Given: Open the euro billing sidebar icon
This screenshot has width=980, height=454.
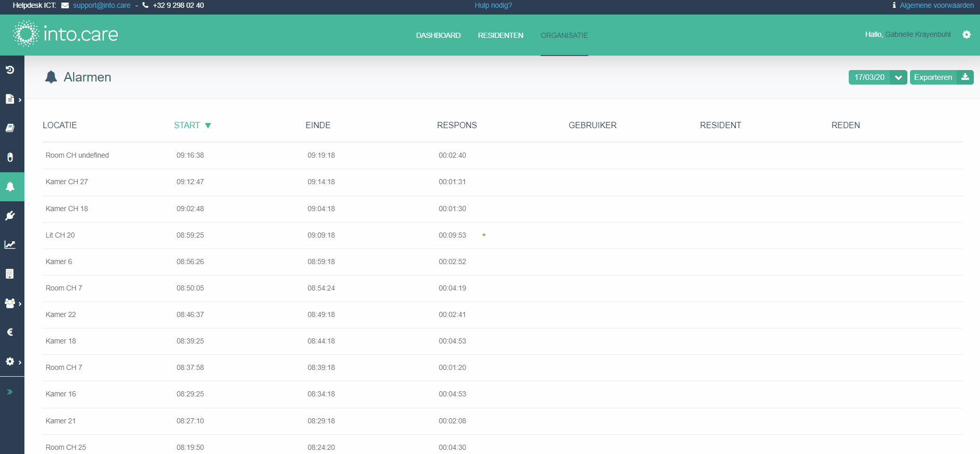Looking at the screenshot, I should pyautogui.click(x=10, y=332).
